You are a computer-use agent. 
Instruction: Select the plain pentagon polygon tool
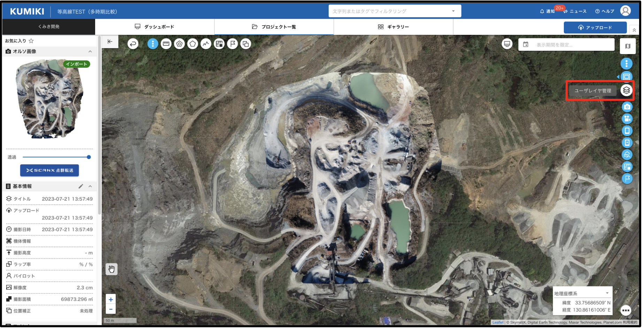pyautogui.click(x=193, y=44)
